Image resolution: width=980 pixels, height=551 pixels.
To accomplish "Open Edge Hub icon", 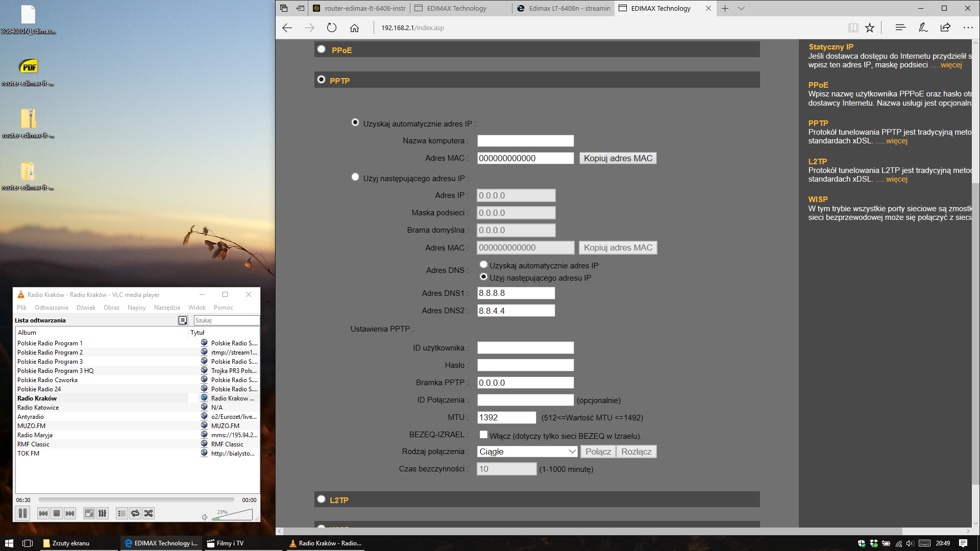I will click(x=900, y=28).
